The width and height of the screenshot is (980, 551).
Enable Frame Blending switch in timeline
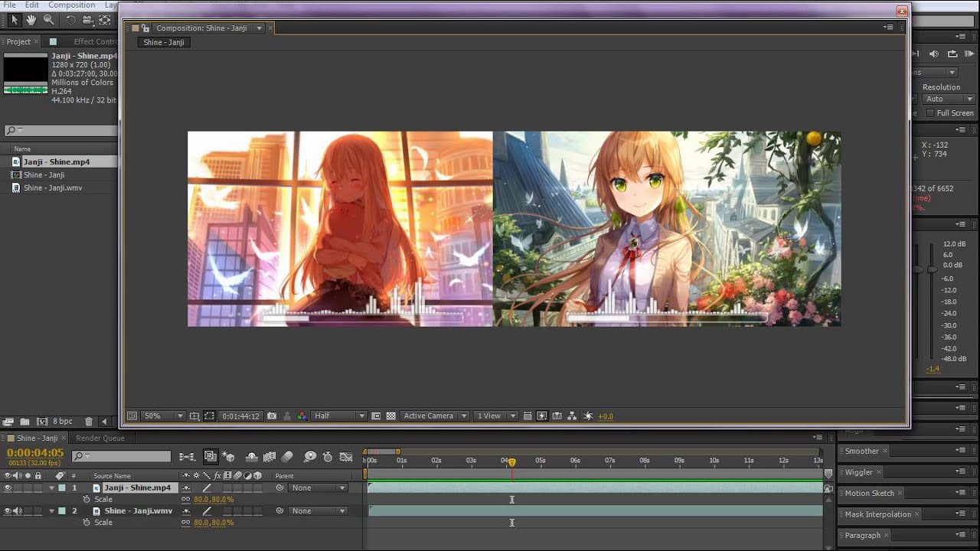269,457
